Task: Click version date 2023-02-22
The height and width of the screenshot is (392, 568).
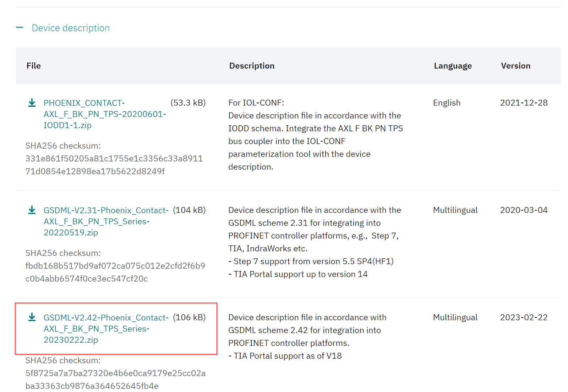Action: (524, 317)
